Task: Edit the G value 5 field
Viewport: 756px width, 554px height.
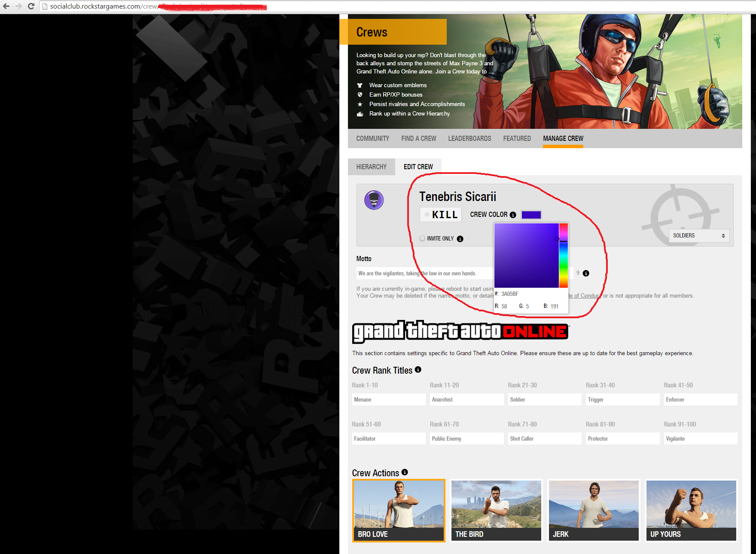Action: point(528,306)
